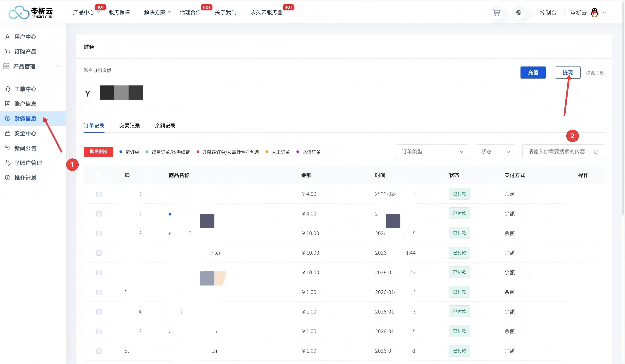This screenshot has height=364, width=625.
Task: Open the shopping cart icon
Action: point(496,12)
